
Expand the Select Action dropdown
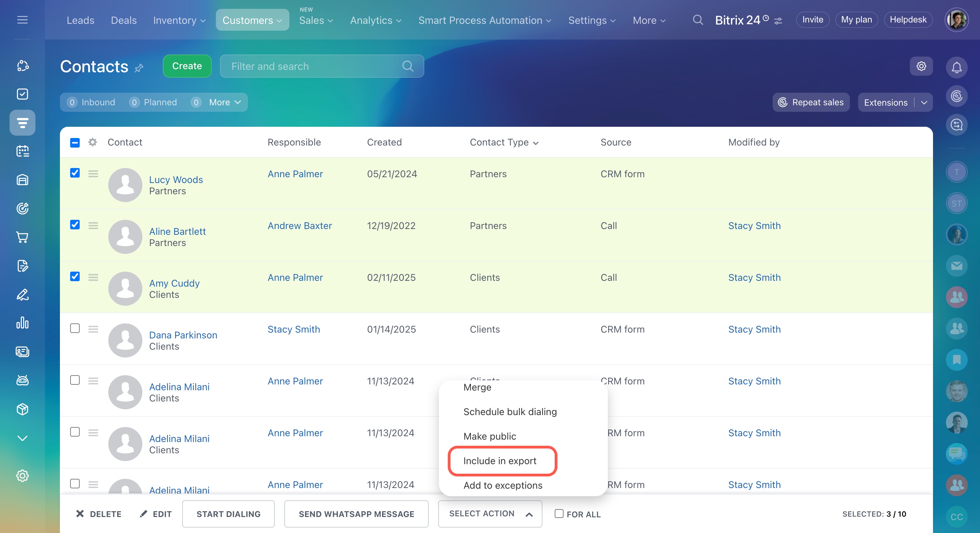point(490,514)
